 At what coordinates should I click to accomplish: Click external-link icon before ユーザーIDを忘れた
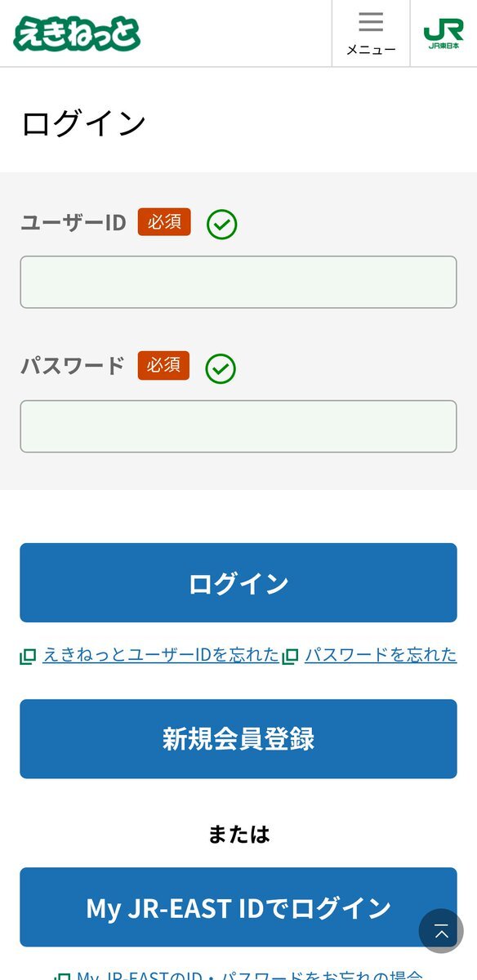[x=29, y=655]
